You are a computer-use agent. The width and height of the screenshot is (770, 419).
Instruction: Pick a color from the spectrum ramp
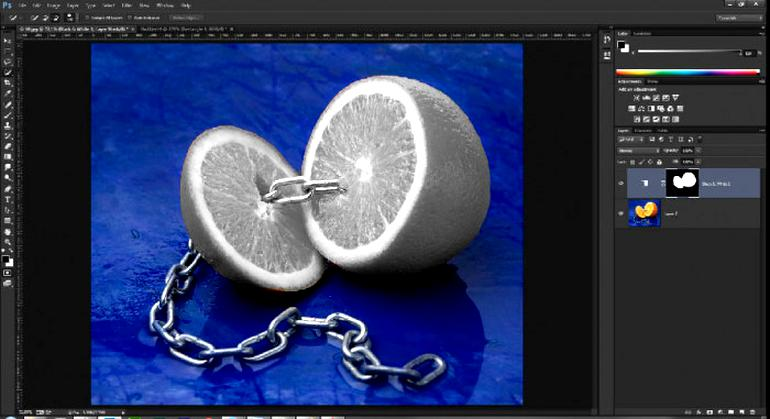point(688,73)
